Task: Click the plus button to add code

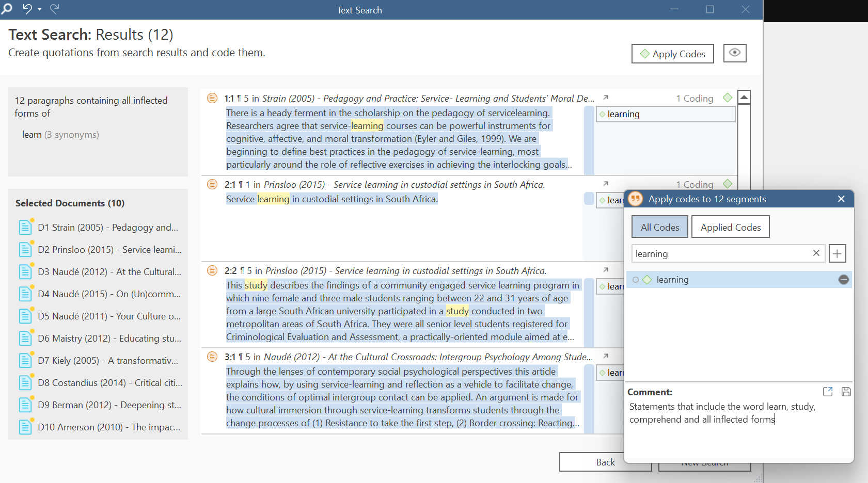Action: [x=837, y=253]
